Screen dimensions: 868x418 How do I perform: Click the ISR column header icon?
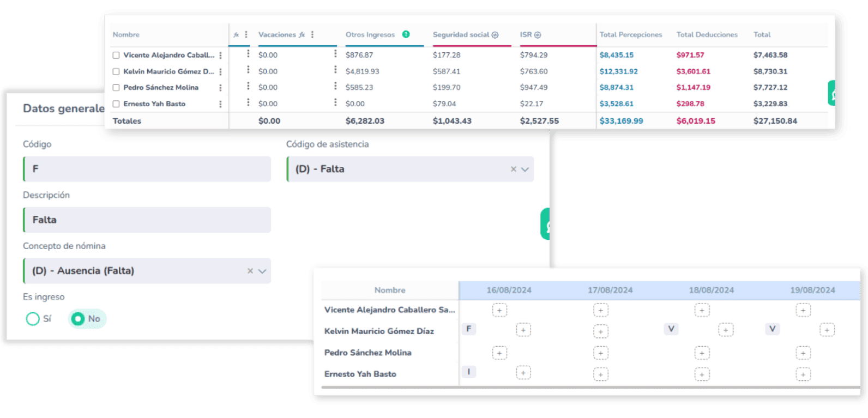point(538,35)
